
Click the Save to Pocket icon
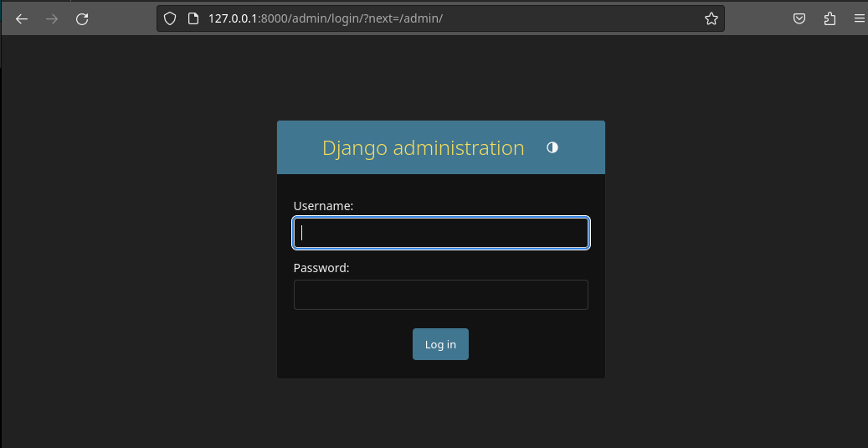[799, 18]
